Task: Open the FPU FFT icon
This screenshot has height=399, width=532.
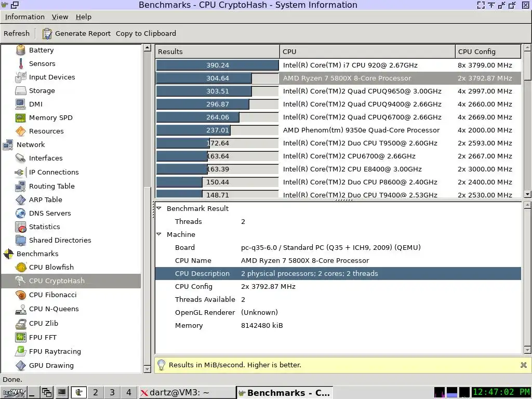Action: 21,337
